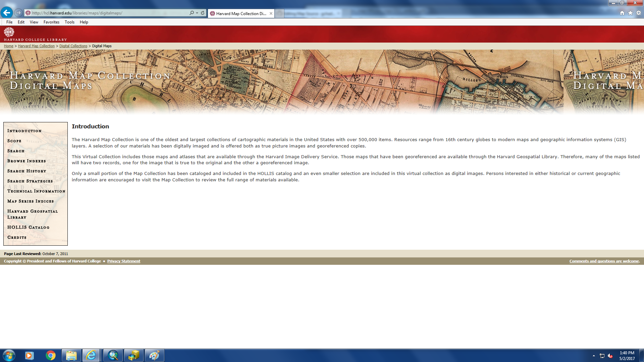Open Credits in the sidebar
This screenshot has width=644, height=362.
click(17, 238)
